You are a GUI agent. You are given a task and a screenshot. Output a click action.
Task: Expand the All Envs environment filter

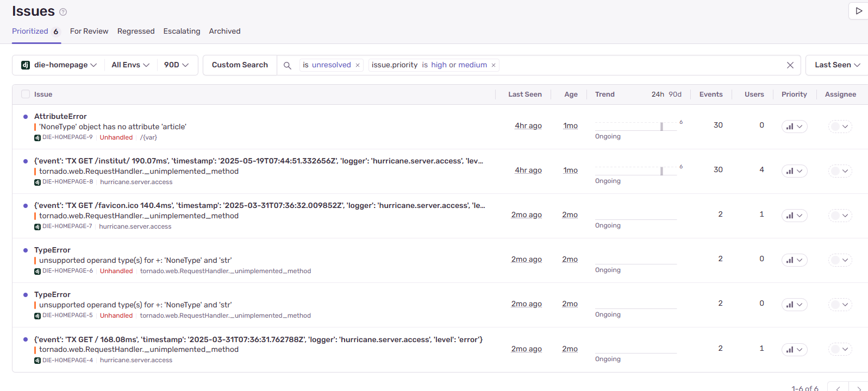130,65
